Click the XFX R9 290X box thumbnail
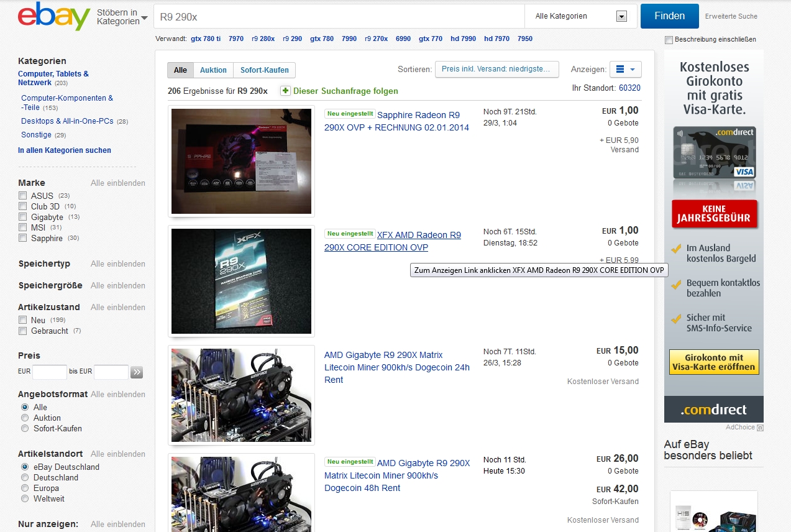Image resolution: width=791 pixels, height=532 pixels. point(241,282)
